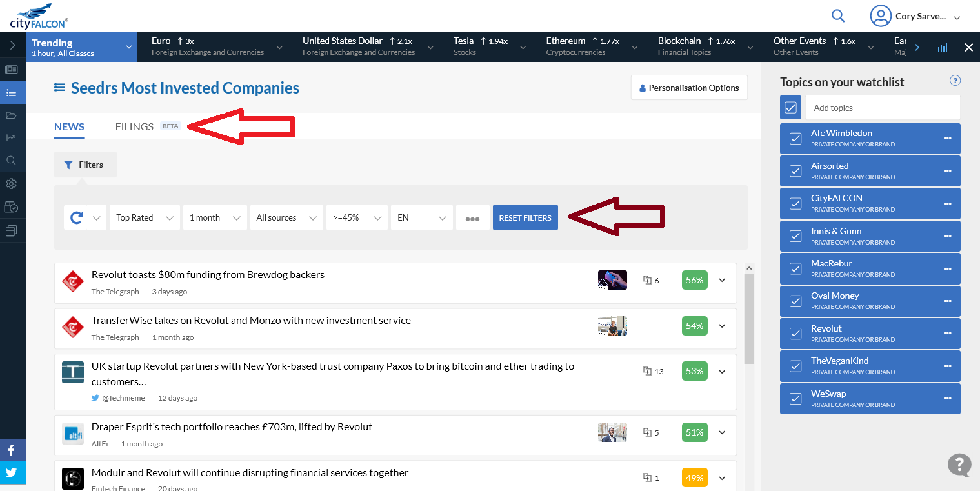Uncheck the Oval Money topic
Image resolution: width=980 pixels, height=491 pixels.
click(x=795, y=301)
